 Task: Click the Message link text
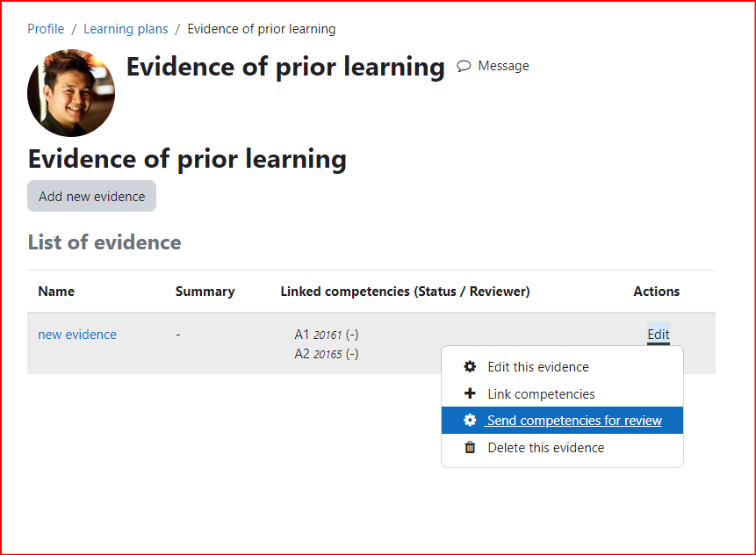[503, 66]
